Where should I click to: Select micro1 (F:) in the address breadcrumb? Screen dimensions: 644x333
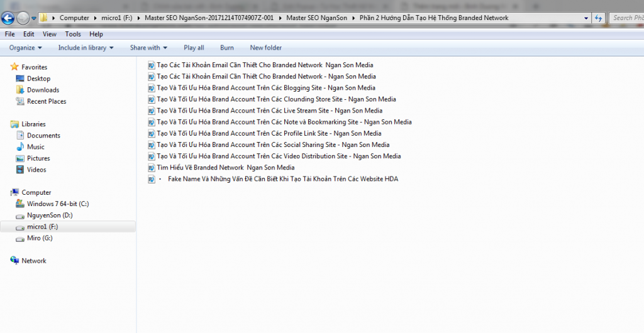point(116,18)
